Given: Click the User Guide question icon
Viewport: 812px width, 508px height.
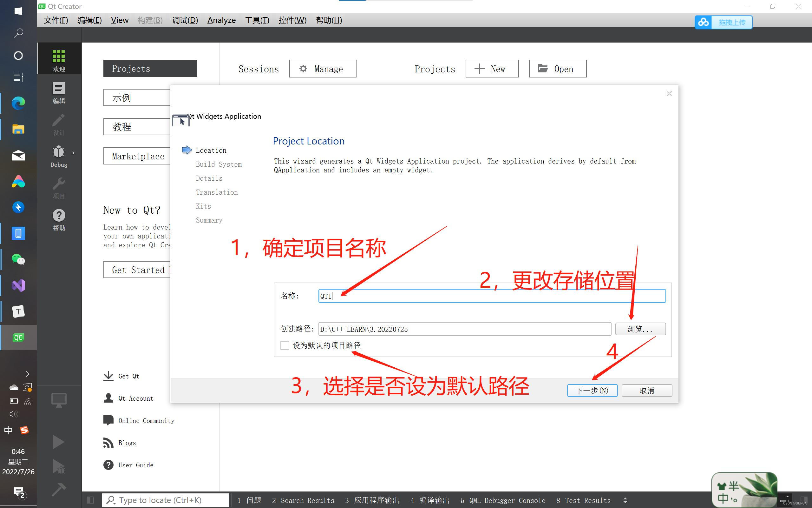Looking at the screenshot, I should [108, 465].
